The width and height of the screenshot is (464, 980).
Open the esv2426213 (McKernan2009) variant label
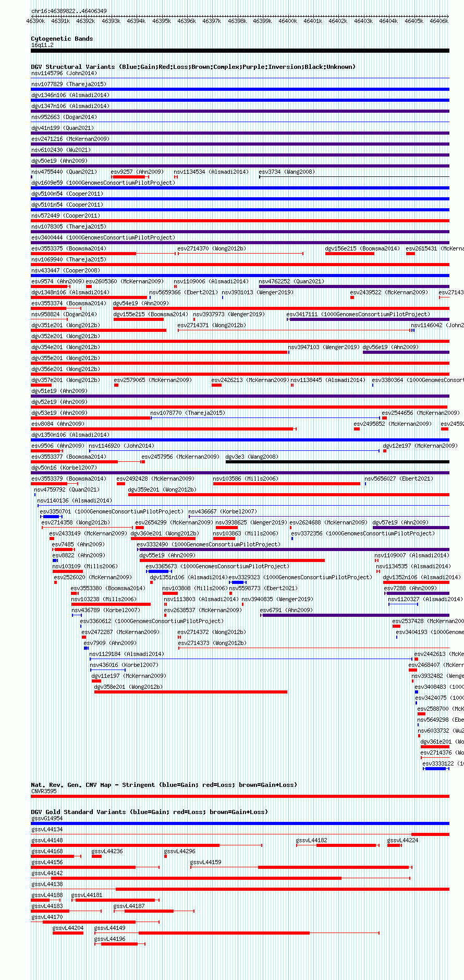click(x=250, y=380)
